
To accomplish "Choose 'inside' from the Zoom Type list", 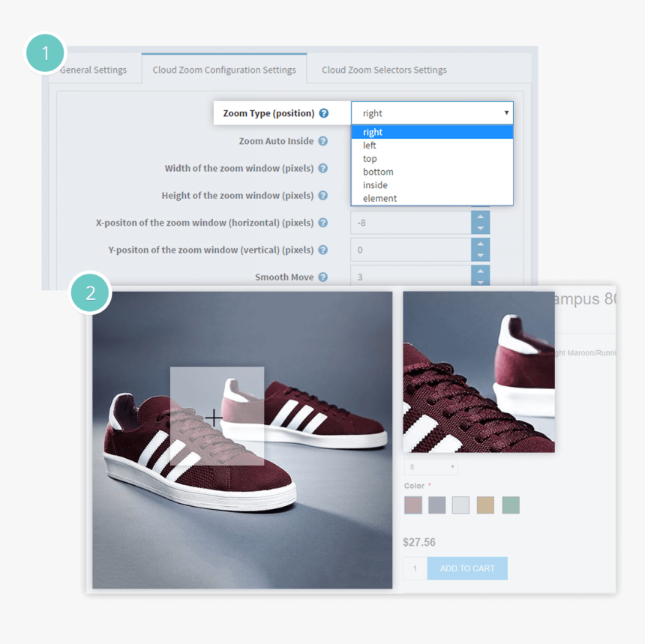I will coord(375,185).
